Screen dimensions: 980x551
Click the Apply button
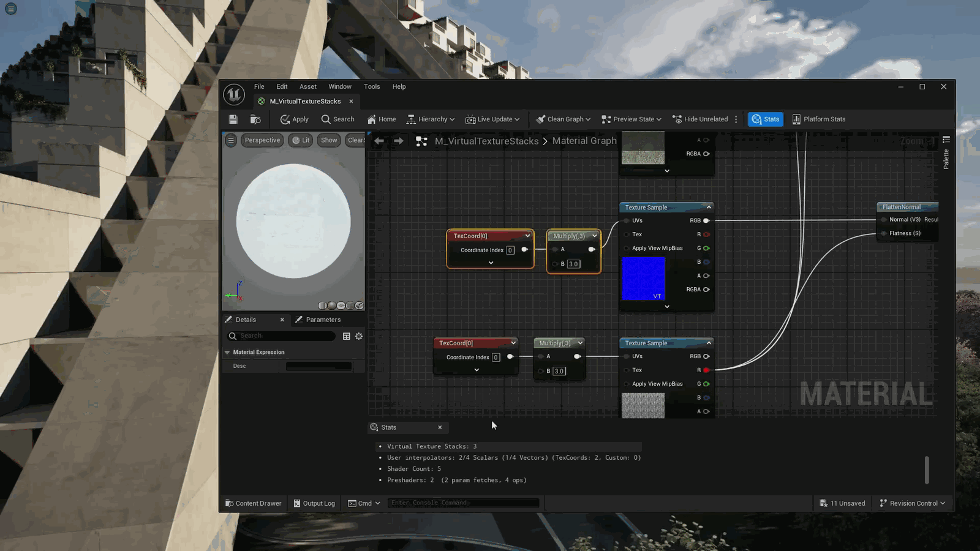tap(295, 119)
